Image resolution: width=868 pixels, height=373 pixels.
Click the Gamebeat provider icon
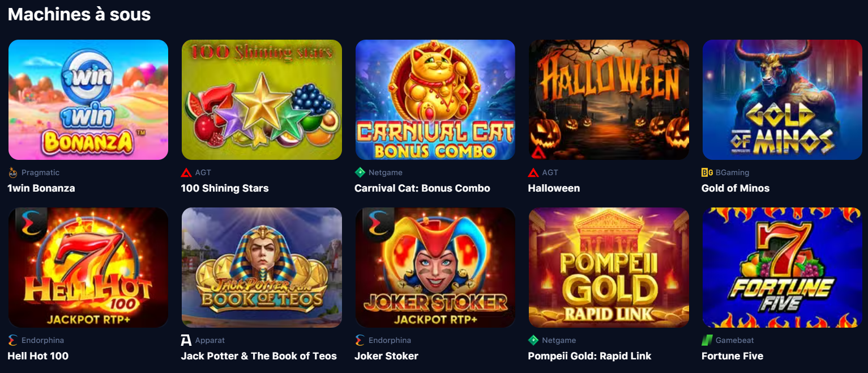pos(707,340)
